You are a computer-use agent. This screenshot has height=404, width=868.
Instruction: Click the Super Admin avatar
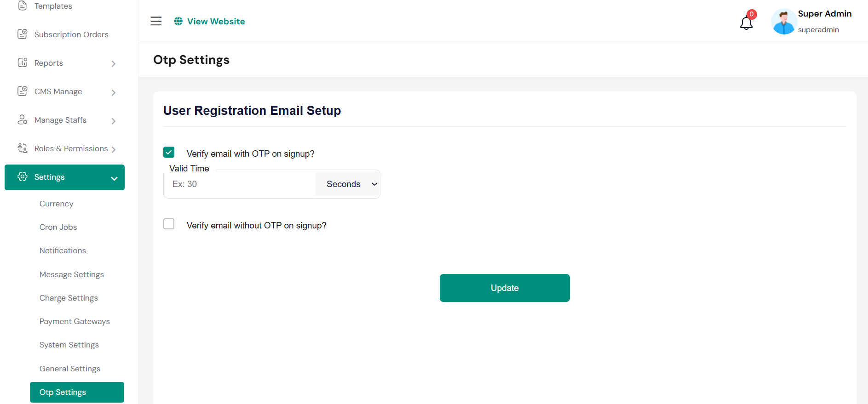click(x=784, y=22)
